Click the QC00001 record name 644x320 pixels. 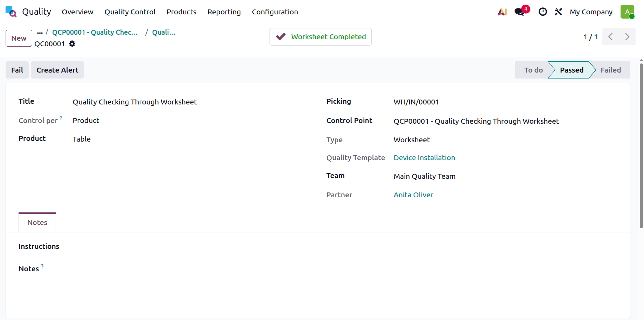coord(50,44)
